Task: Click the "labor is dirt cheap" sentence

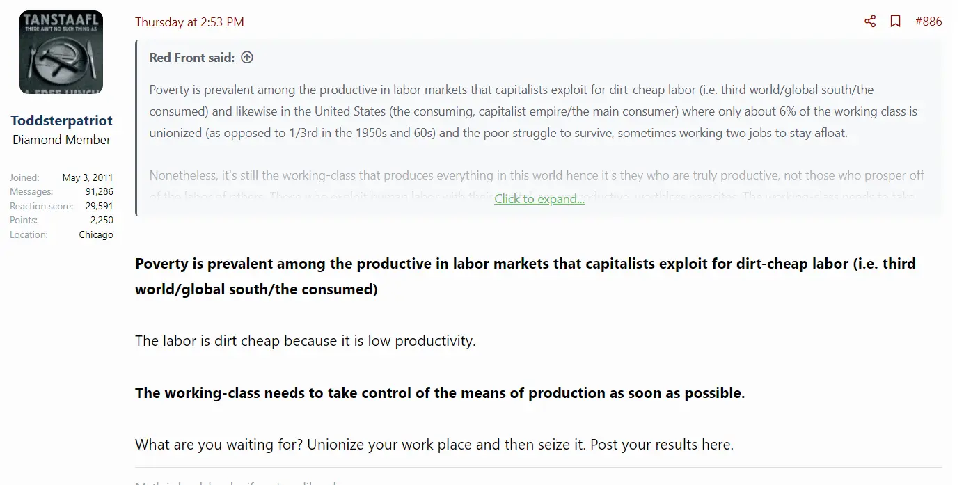Action: [305, 341]
